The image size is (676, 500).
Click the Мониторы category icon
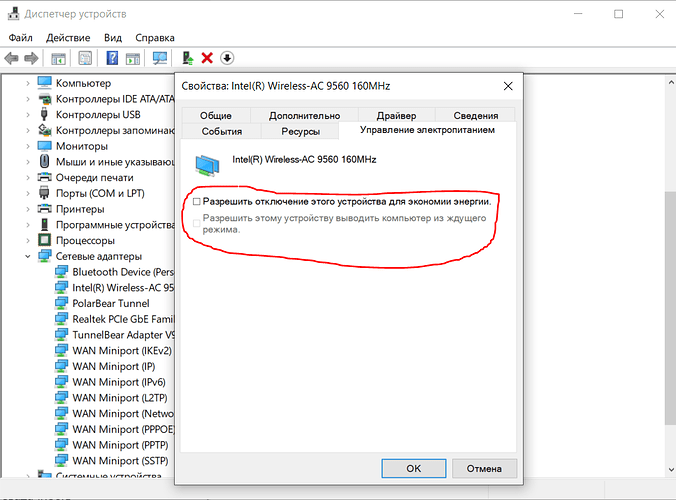point(44,146)
